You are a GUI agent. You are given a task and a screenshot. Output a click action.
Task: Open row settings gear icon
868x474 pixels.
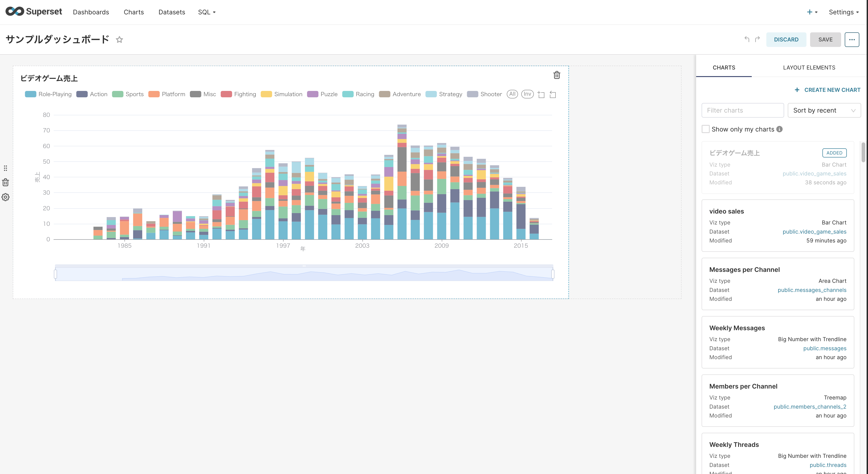pos(5,197)
